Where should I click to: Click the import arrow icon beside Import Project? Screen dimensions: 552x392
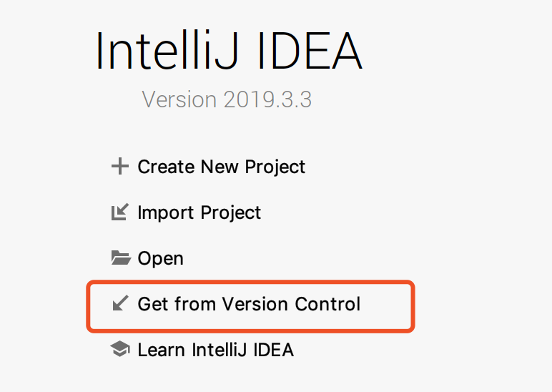pyautogui.click(x=120, y=212)
